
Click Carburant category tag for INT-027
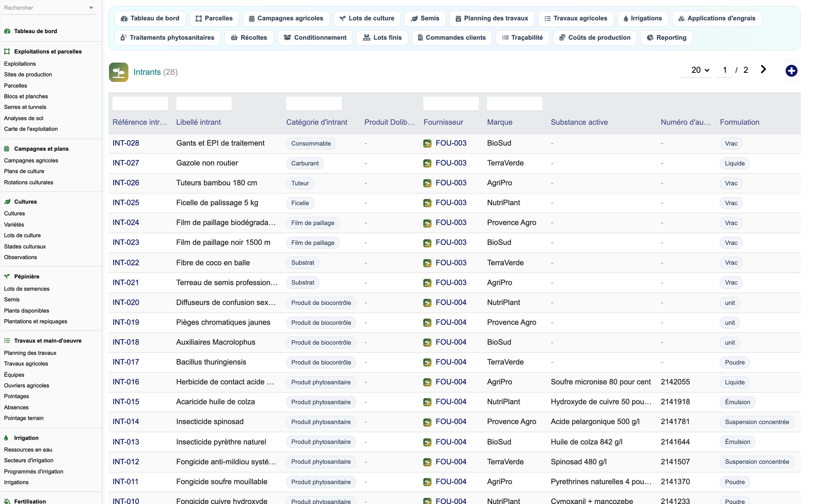pyautogui.click(x=305, y=163)
